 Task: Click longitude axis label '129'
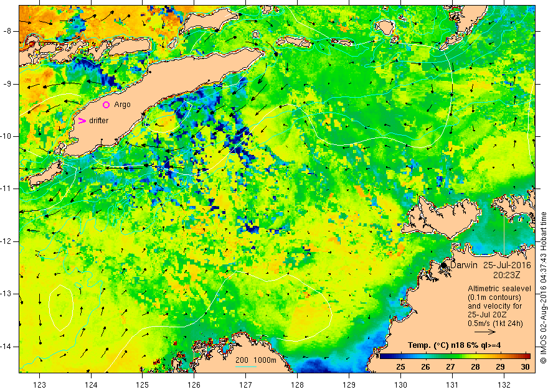[x=349, y=385]
